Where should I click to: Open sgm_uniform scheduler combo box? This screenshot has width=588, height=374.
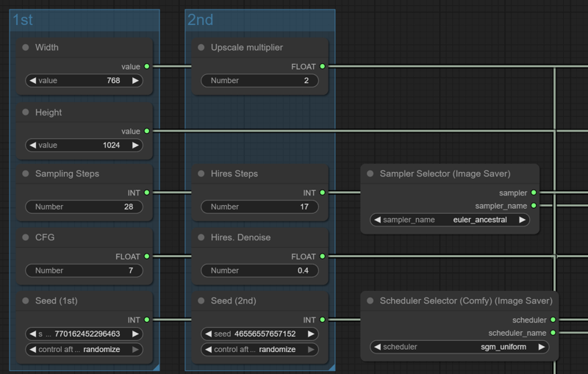(459, 347)
